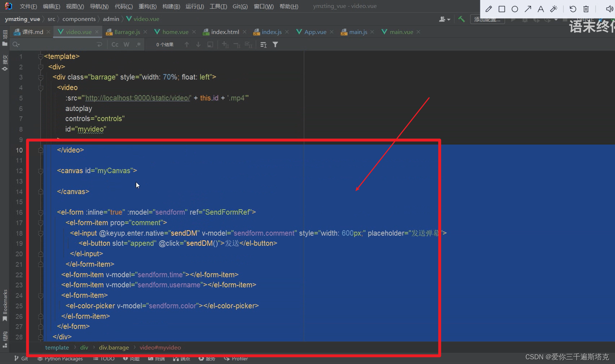Open the TODO tool window
This screenshot has height=364, width=615.
(x=104, y=359)
